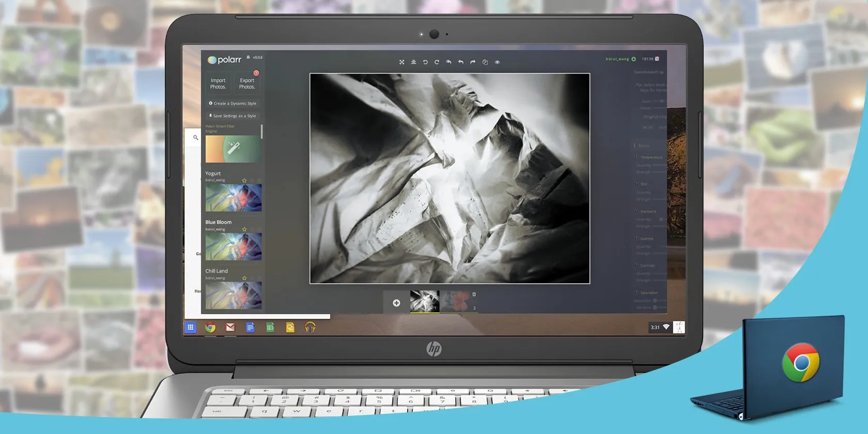Click the plus button to add a photo

(x=396, y=303)
